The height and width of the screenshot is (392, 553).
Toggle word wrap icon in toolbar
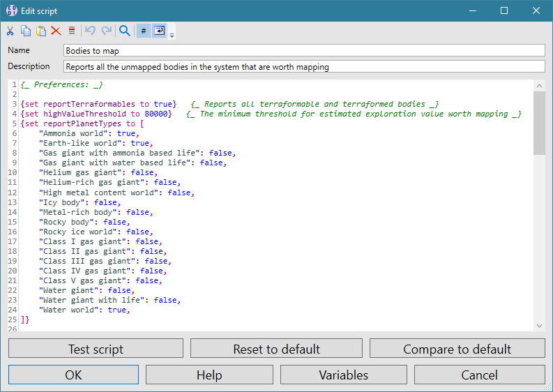(160, 31)
